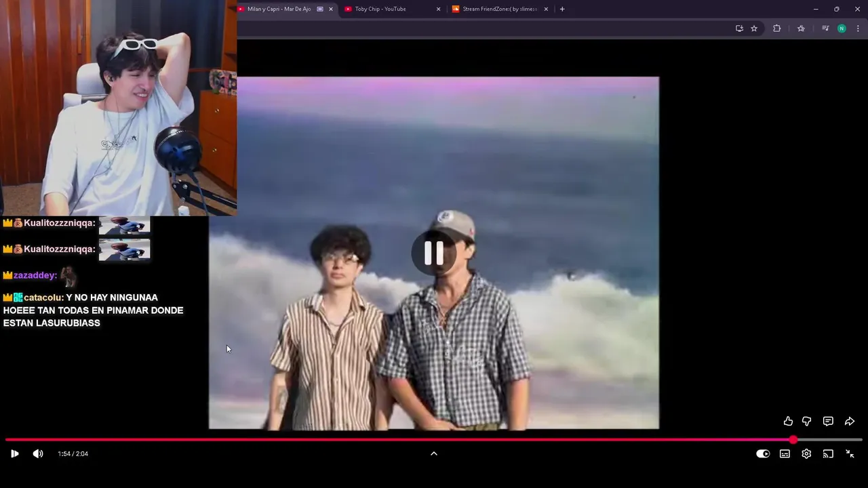Click the play button in the player bar
868x488 pixels.
14,453
